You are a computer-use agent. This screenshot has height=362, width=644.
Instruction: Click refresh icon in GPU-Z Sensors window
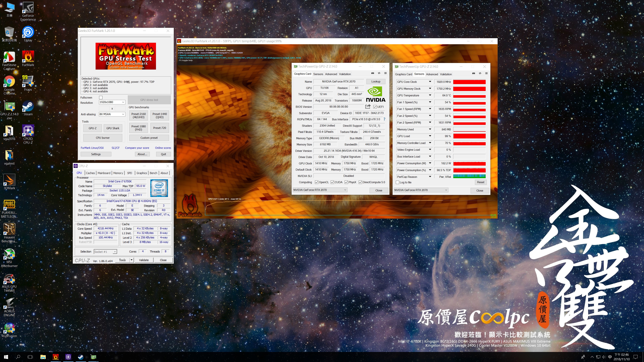(480, 73)
